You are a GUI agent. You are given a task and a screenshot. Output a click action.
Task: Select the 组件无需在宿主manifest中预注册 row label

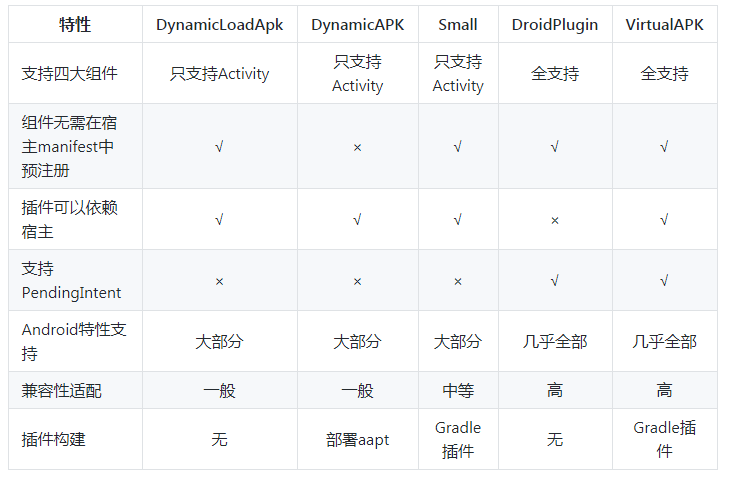pyautogui.click(x=69, y=146)
